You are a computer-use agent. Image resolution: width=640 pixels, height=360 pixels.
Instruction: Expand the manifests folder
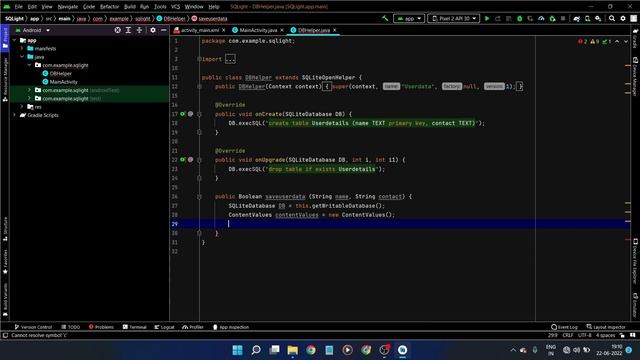tap(22, 48)
